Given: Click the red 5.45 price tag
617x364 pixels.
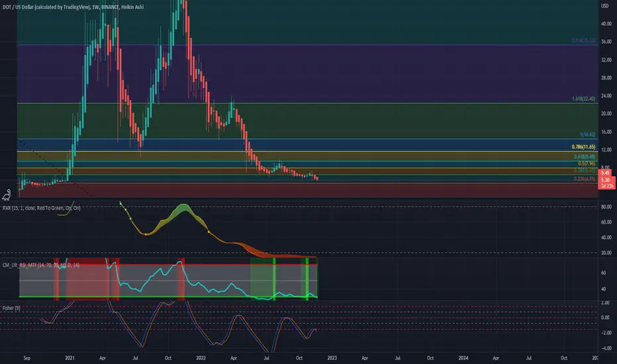Looking at the screenshot, I should coord(605,173).
